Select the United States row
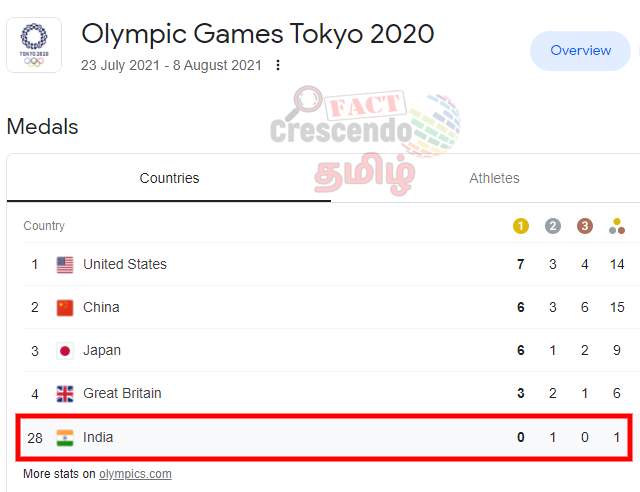This screenshot has height=492, width=640. pos(327,264)
